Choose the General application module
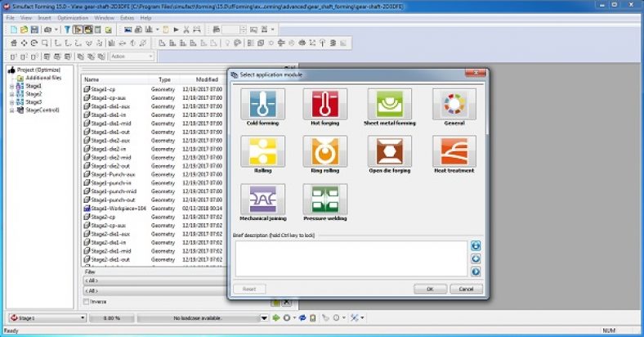Screen dimensions: 644x337 point(454,105)
